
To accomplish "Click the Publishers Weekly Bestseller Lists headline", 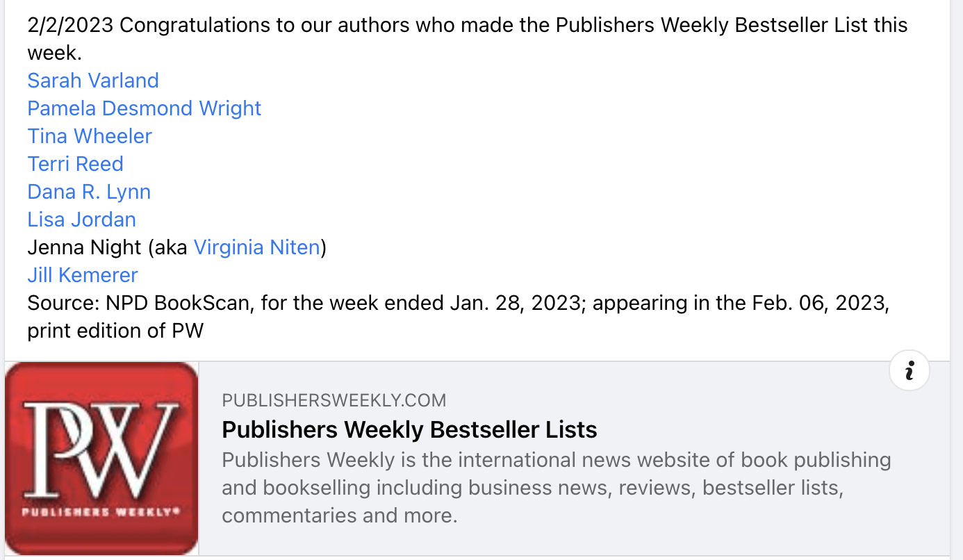I will pos(409,429).
